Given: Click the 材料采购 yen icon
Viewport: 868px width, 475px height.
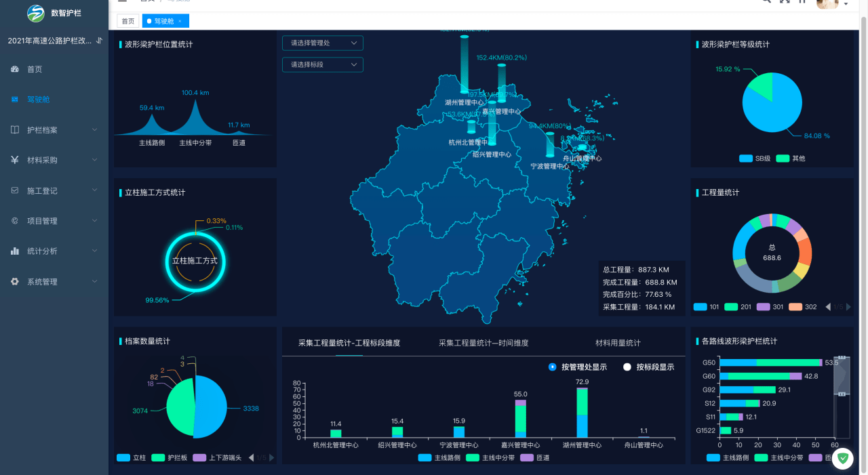Looking at the screenshot, I should click(15, 160).
